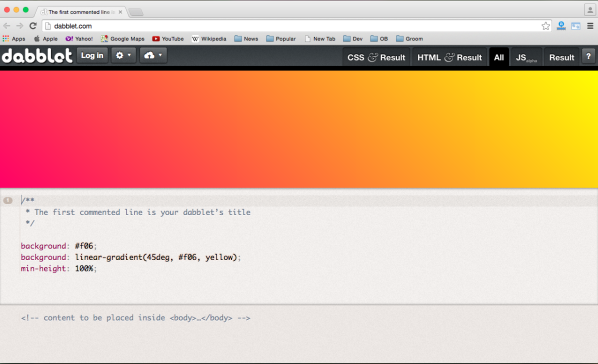Expand the Dev bookmarks folder
598x364 pixels.
pyautogui.click(x=353, y=39)
